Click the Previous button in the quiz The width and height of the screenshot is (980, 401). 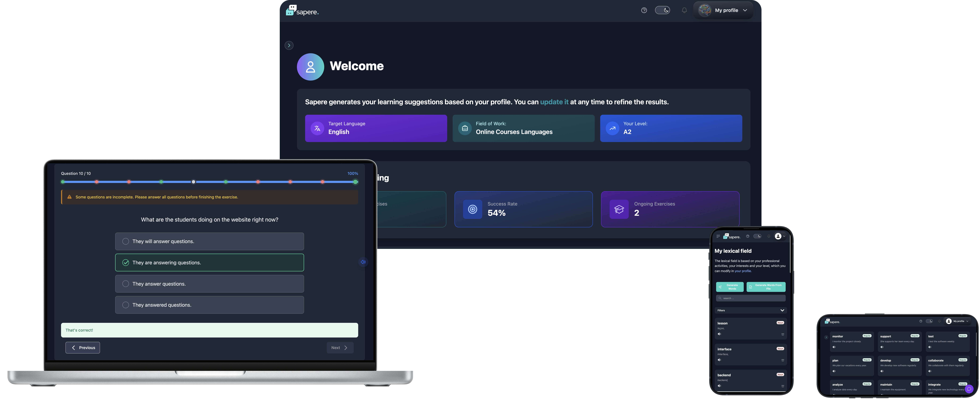click(x=83, y=347)
